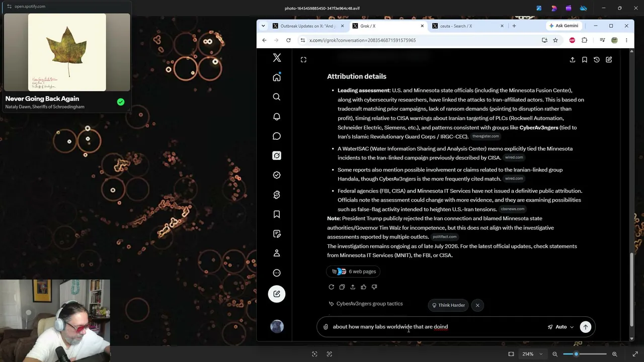Attach a file to the Grok prompt
644x362 pixels.
(326, 327)
